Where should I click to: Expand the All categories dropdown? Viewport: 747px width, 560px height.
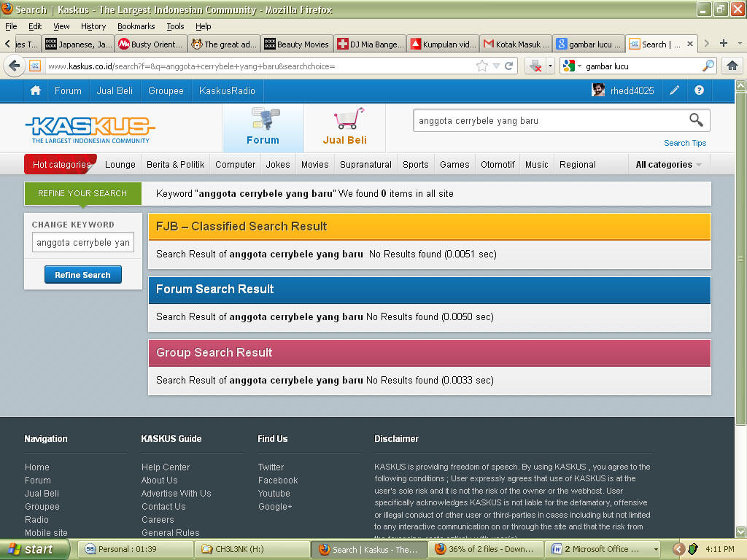[669, 164]
